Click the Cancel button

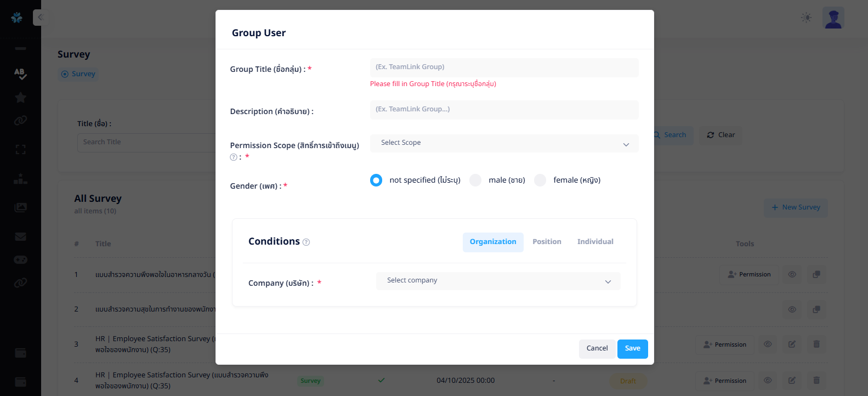tap(597, 349)
